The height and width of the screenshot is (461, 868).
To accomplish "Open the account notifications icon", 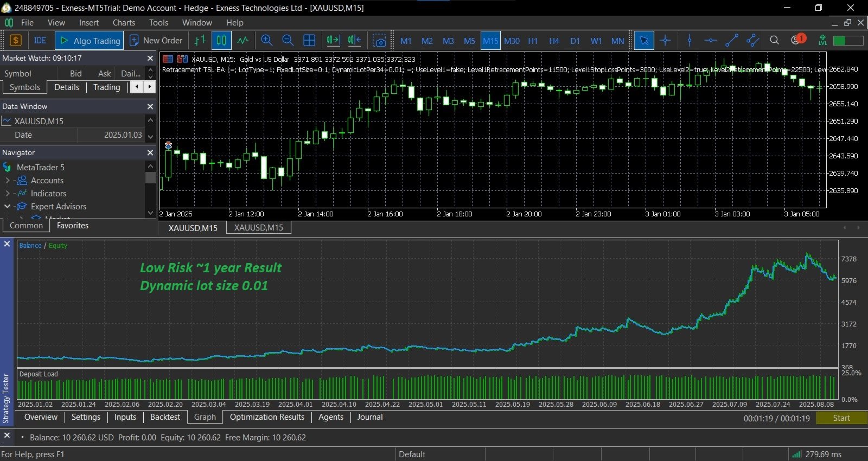I will coord(797,40).
